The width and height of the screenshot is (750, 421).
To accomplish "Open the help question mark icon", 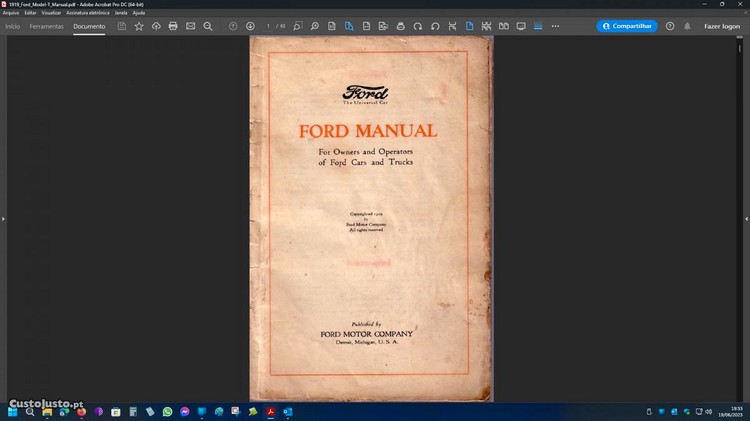I will tap(670, 26).
